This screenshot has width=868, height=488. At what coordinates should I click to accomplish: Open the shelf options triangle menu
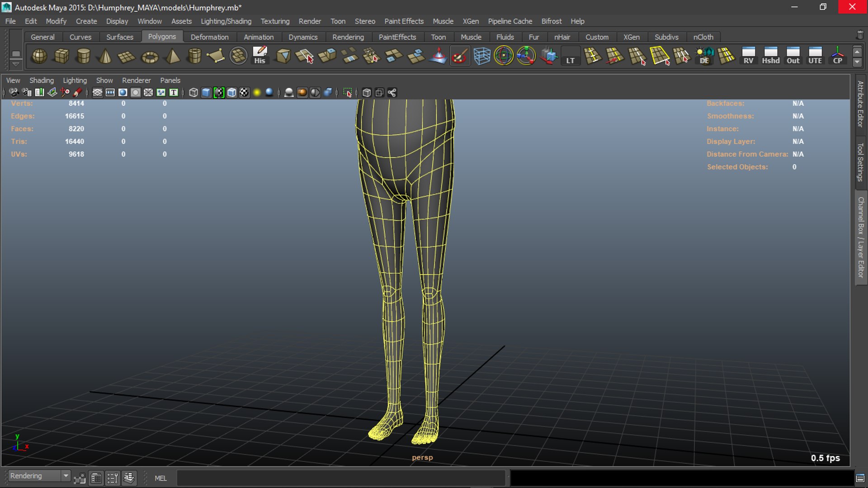16,64
